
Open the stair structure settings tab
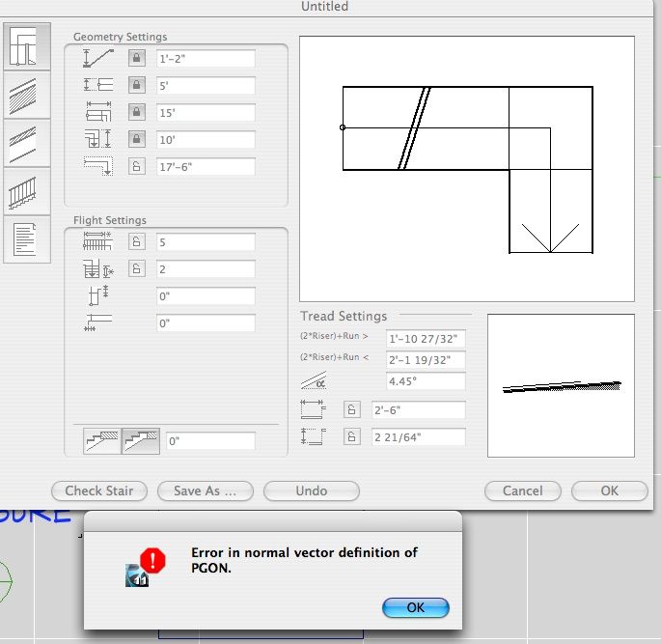pos(27,95)
